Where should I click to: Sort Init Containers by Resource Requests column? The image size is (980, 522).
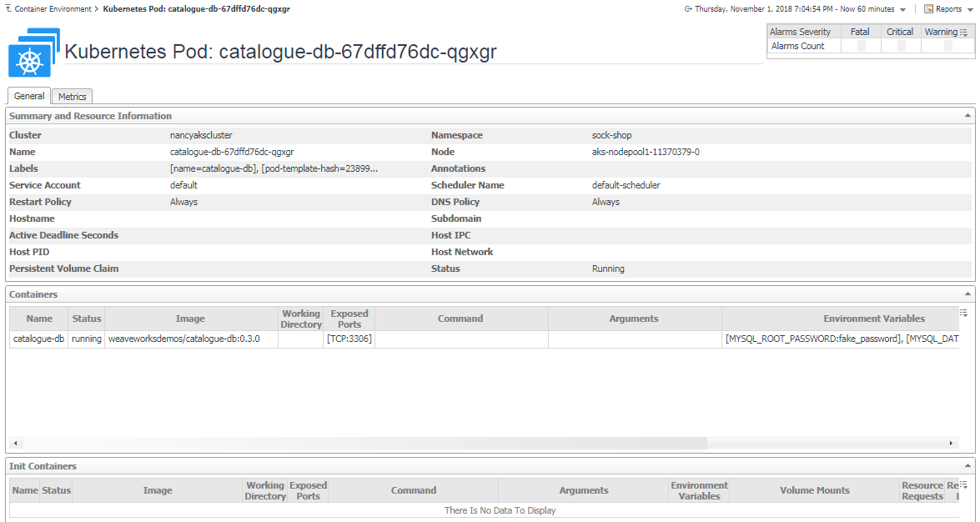click(922, 490)
